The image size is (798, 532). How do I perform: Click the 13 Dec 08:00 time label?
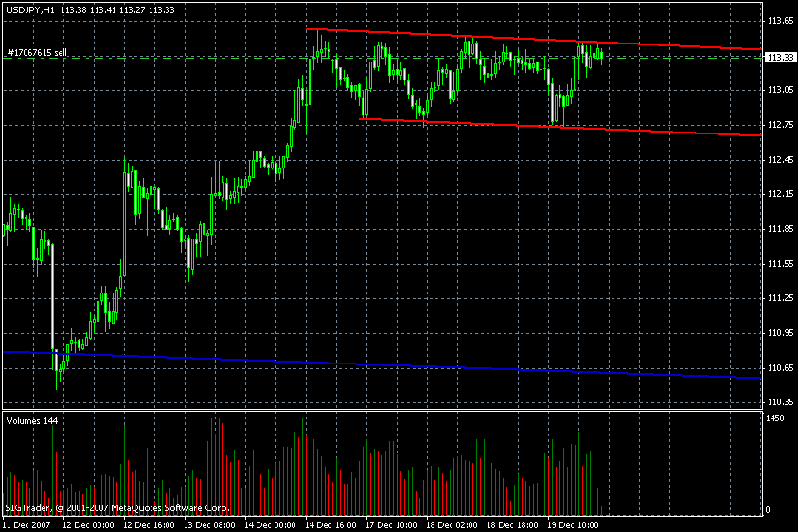209,524
